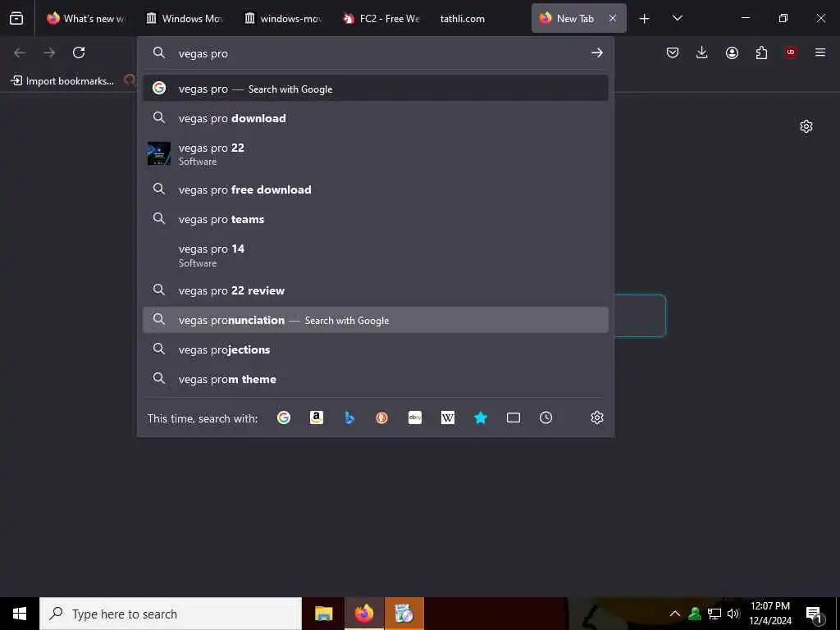840x630 pixels.
Task: Switch to What's new tab
Action: click(x=85, y=19)
